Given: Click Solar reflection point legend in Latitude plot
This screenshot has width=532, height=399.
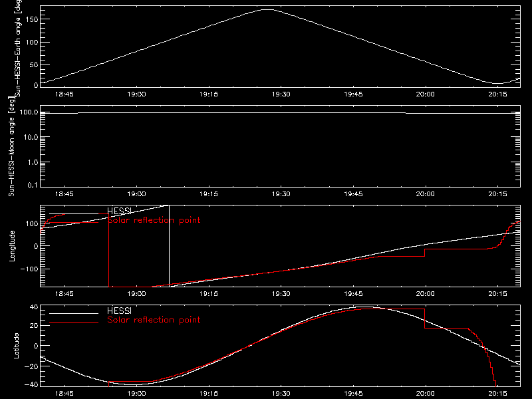Looking at the screenshot, I should click(x=154, y=320).
